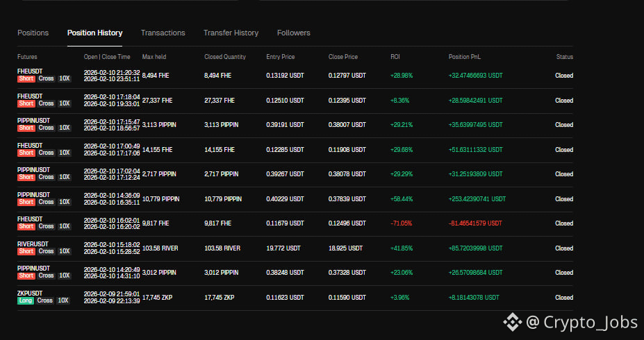Viewport: 644px width, 340px height.
Task: Click the Binance logo in the watermark
Action: pos(513,321)
